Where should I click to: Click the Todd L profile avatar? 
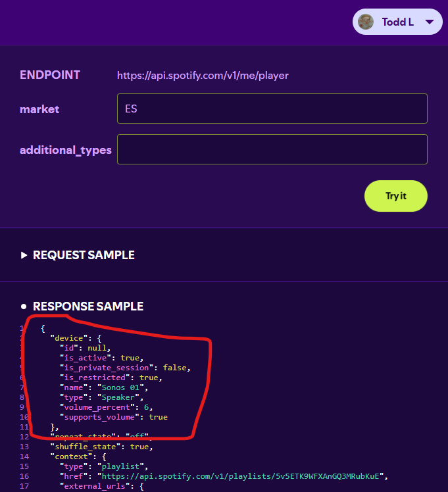(x=366, y=22)
